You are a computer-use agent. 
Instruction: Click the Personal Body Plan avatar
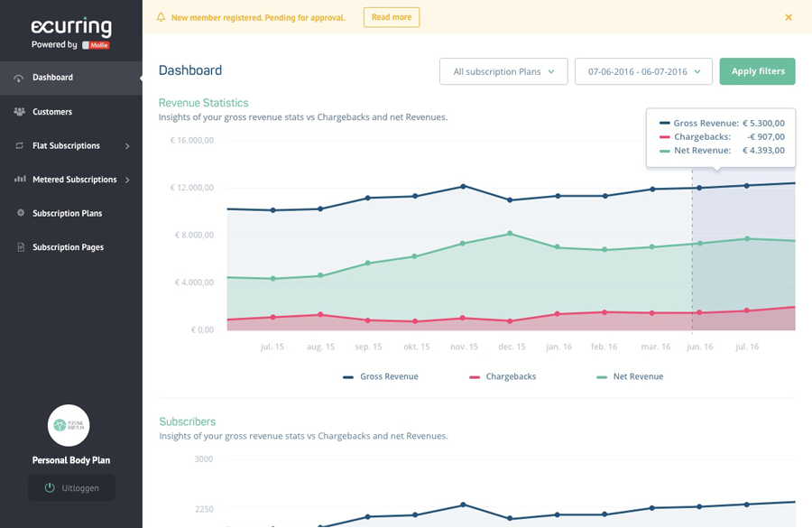tap(69, 425)
